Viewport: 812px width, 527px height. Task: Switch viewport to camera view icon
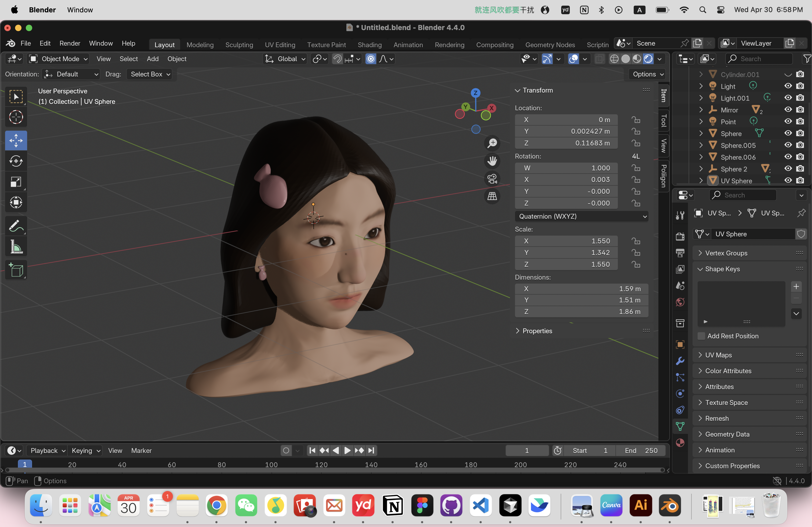[492, 179]
